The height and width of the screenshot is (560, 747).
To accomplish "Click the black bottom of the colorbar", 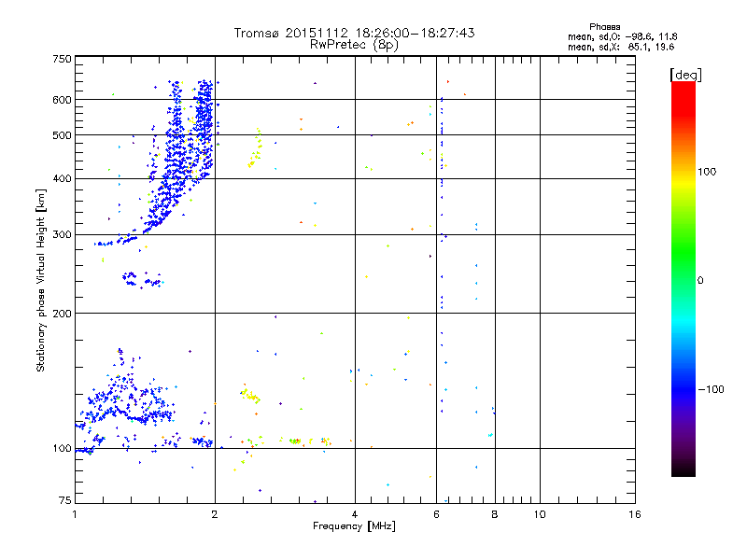I will [x=684, y=471].
